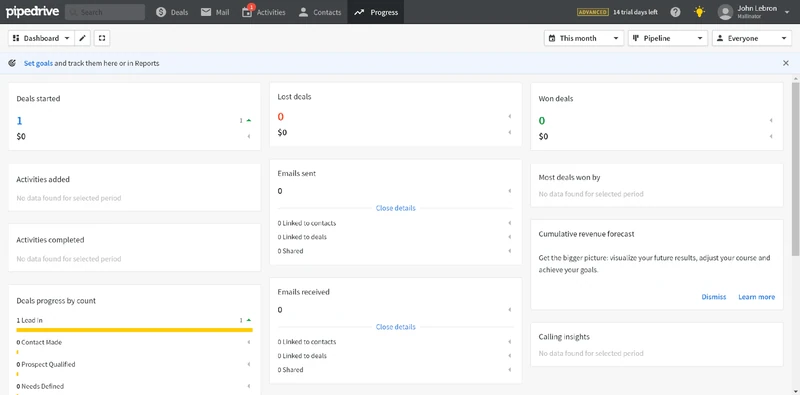Click the pencil edit dashboard icon

pyautogui.click(x=82, y=38)
